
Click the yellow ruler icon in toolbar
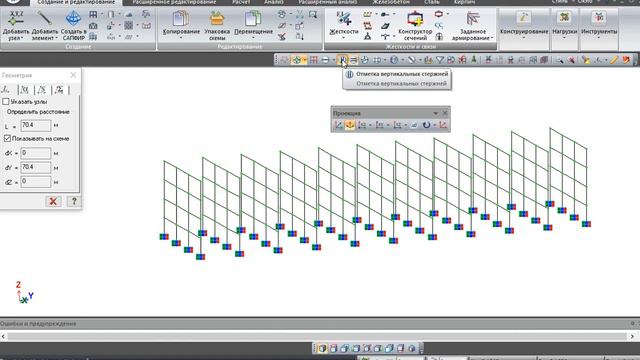(x=614, y=60)
